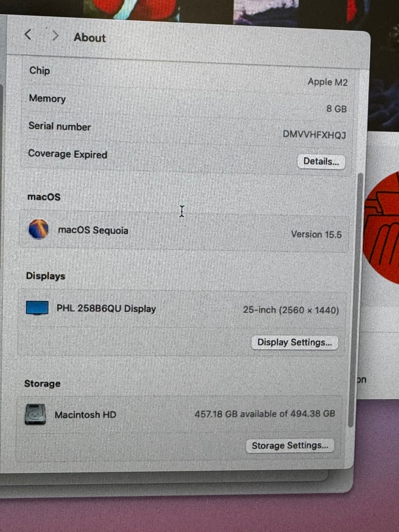Screen dimensions: 399x532
Task: Click '457.18 GB available of 494.38 GB'
Action: pyautogui.click(x=264, y=414)
